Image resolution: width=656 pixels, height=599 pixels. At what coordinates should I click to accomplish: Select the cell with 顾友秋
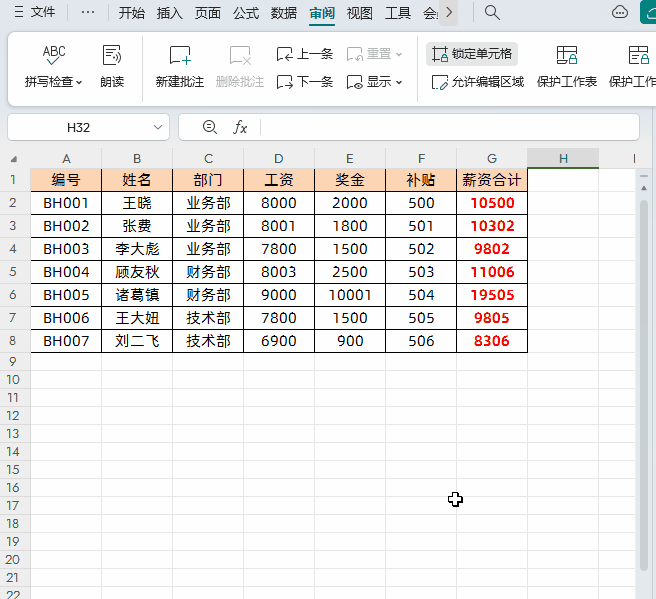(x=137, y=272)
